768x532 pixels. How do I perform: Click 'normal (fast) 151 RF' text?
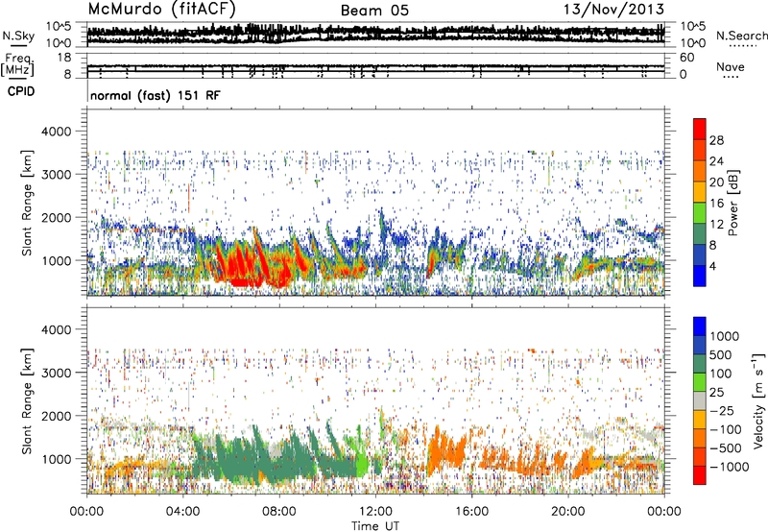156,95
